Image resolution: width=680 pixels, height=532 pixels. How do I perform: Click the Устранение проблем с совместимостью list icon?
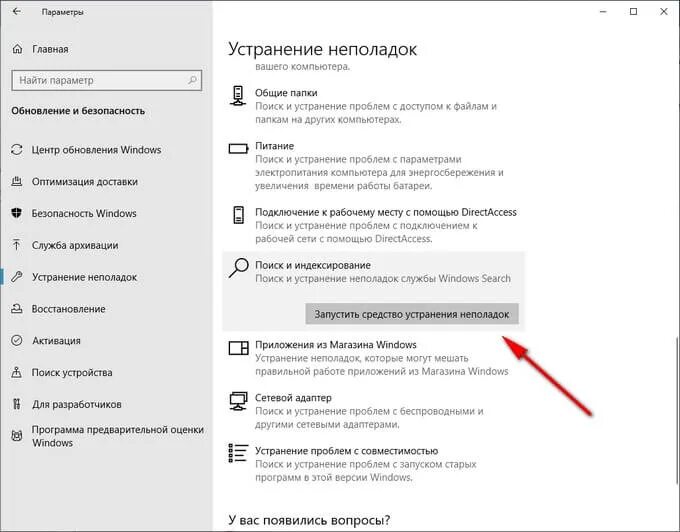point(238,453)
